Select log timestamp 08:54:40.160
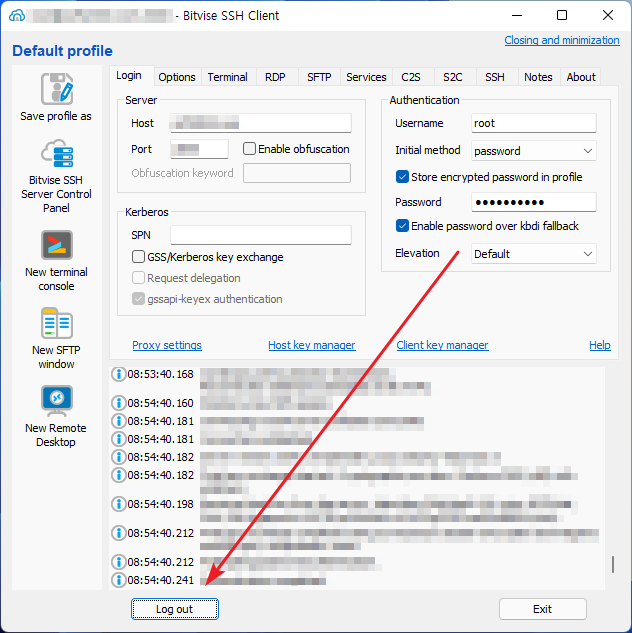Image resolution: width=632 pixels, height=633 pixels. (x=161, y=403)
